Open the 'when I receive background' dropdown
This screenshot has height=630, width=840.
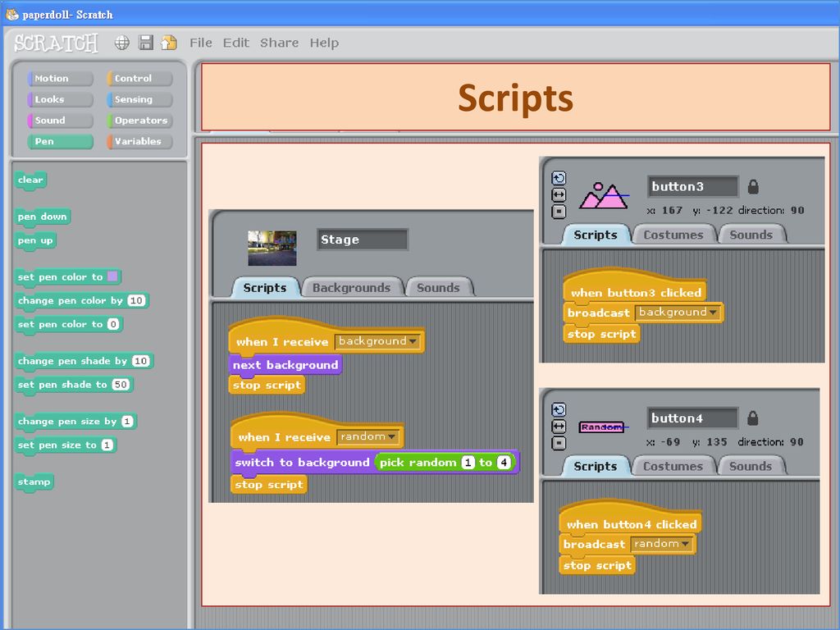click(x=377, y=341)
